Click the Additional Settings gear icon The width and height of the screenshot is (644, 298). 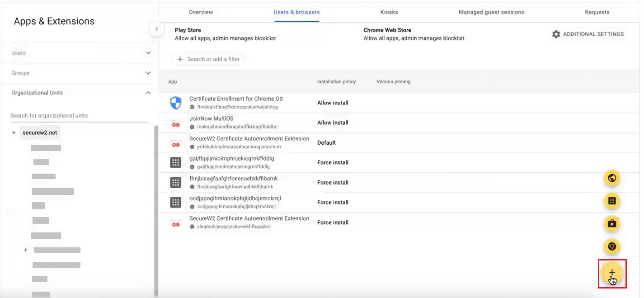tap(556, 34)
